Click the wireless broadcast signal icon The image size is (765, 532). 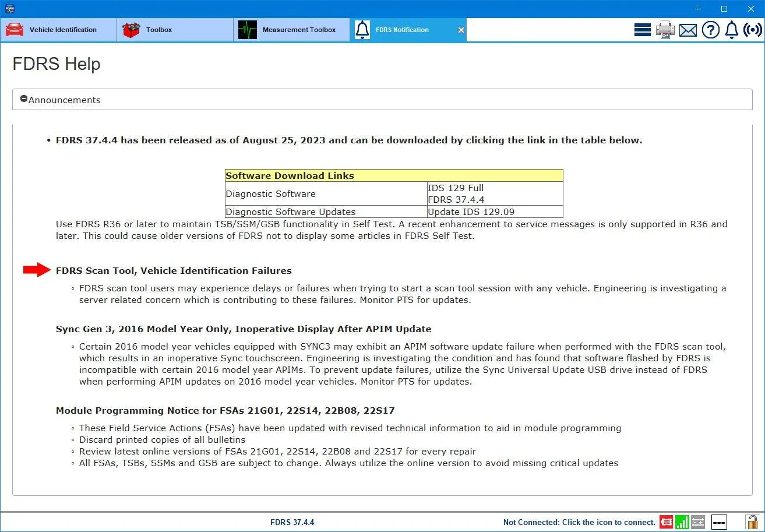click(752, 30)
